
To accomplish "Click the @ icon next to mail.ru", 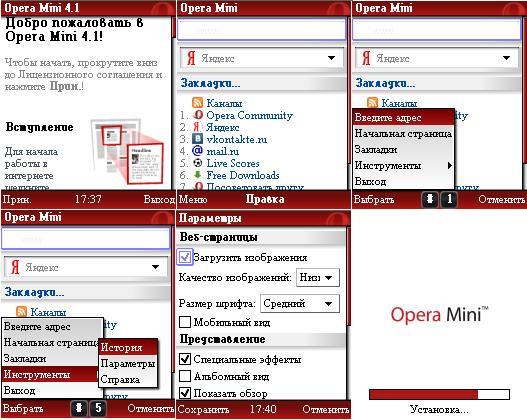I will [197, 151].
